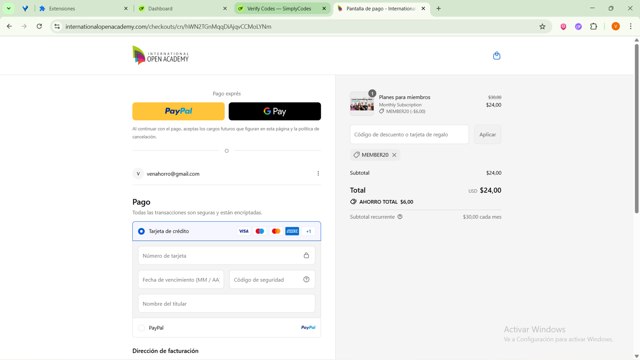The width and height of the screenshot is (640, 360).
Task: Click the security code help question icon
Action: (x=306, y=280)
